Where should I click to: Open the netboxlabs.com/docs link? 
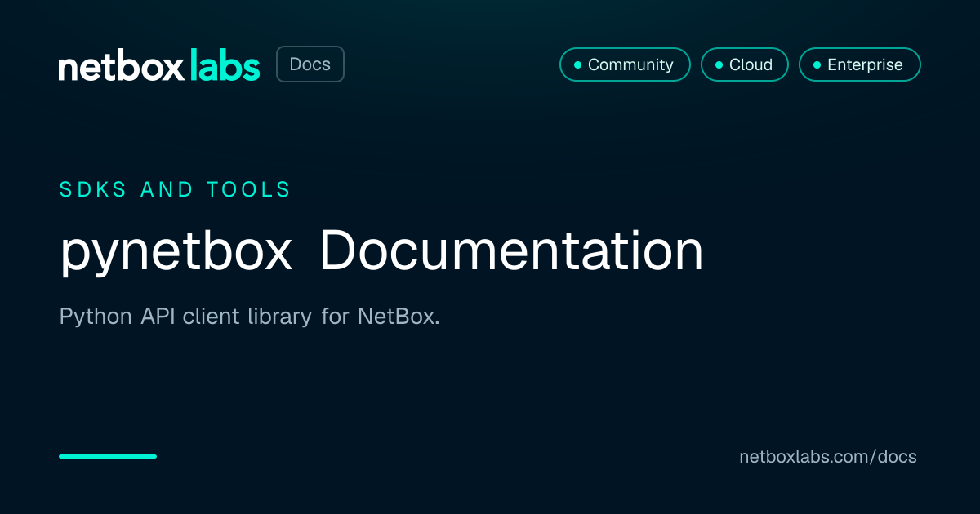click(x=828, y=457)
